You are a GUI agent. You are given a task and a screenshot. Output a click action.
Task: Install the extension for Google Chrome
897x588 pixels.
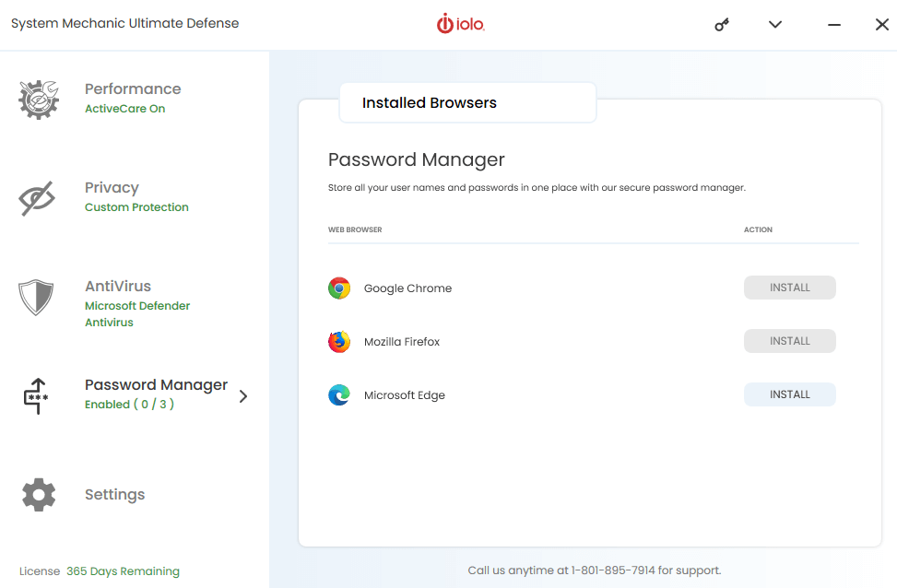pos(789,288)
